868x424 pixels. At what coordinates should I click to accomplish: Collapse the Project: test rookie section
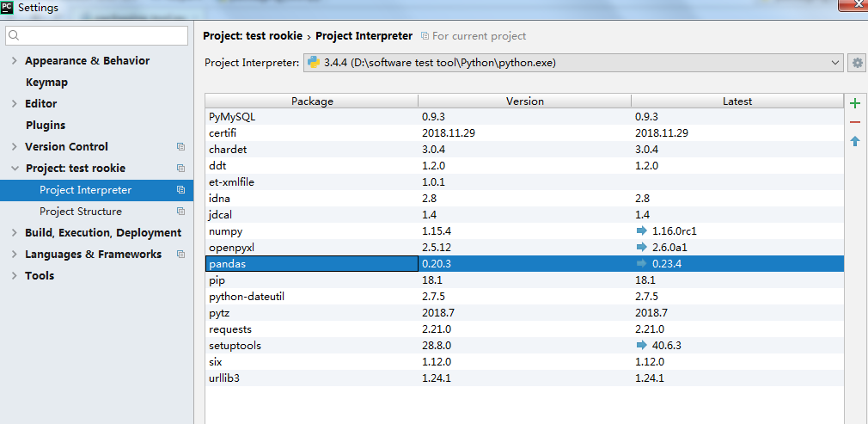15,169
